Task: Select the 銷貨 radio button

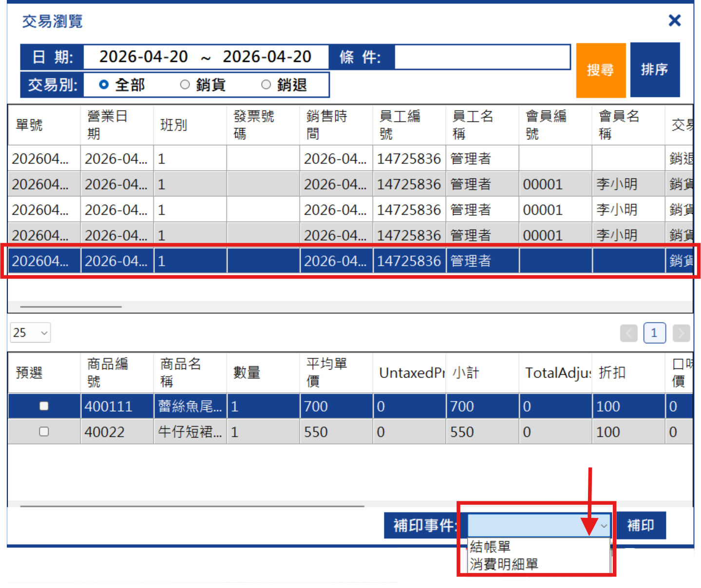Action: click(185, 85)
